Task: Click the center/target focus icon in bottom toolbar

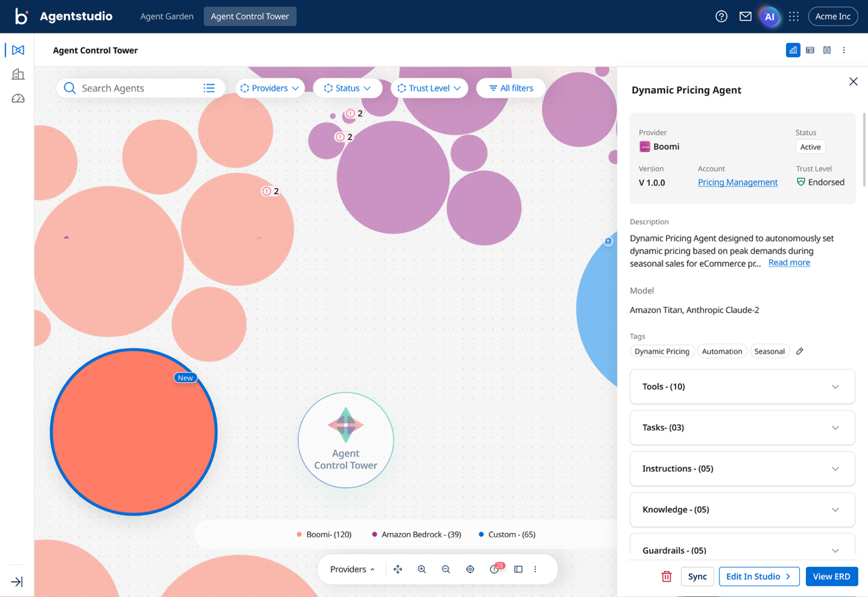Action: [x=470, y=569]
